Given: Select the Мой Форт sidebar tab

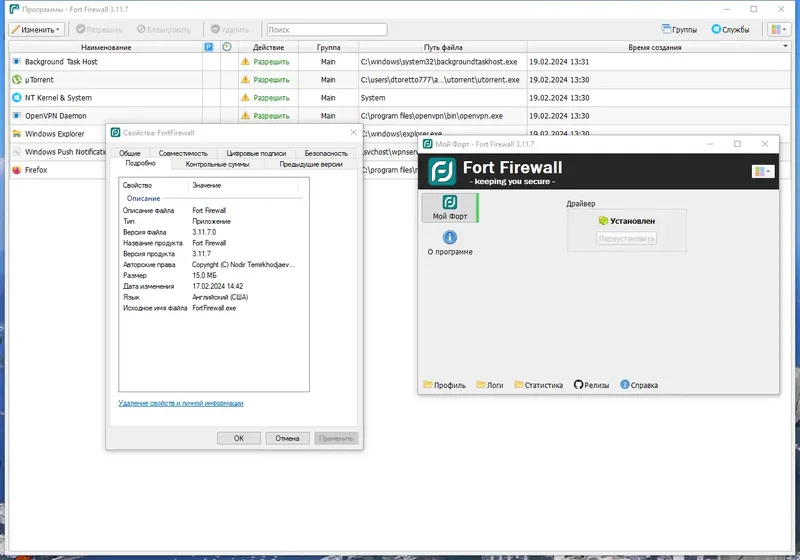Looking at the screenshot, I should click(449, 208).
